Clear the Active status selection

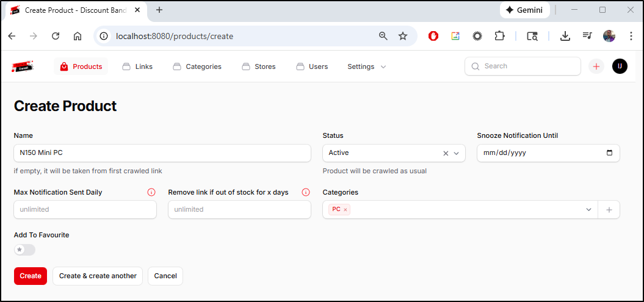tap(446, 153)
